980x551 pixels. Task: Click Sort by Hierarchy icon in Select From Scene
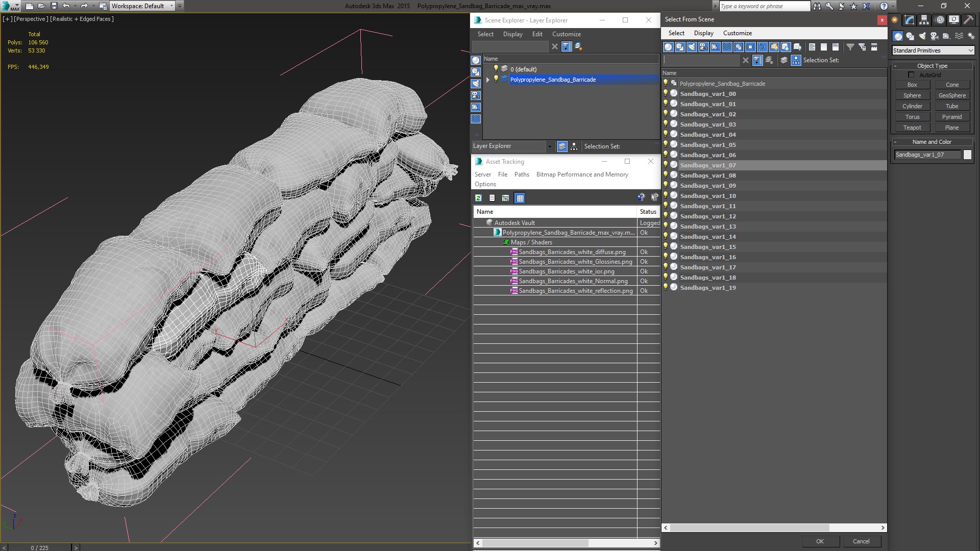pos(796,60)
